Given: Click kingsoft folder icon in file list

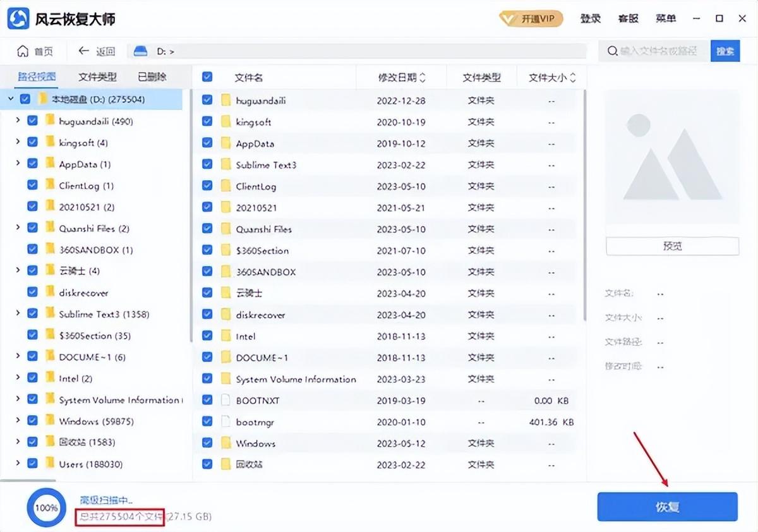Looking at the screenshot, I should point(226,121).
